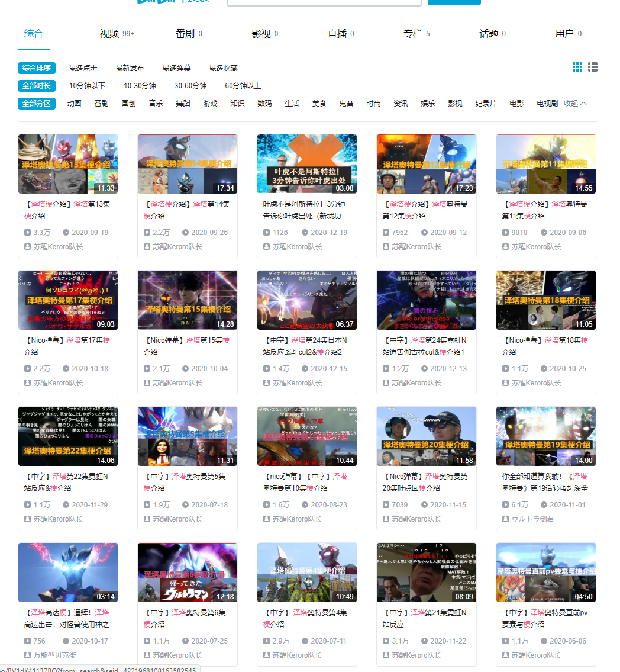Open uploader 苏醒Keroro队长 under 第13集 video
This screenshot has width=620, height=672.
click(x=58, y=247)
